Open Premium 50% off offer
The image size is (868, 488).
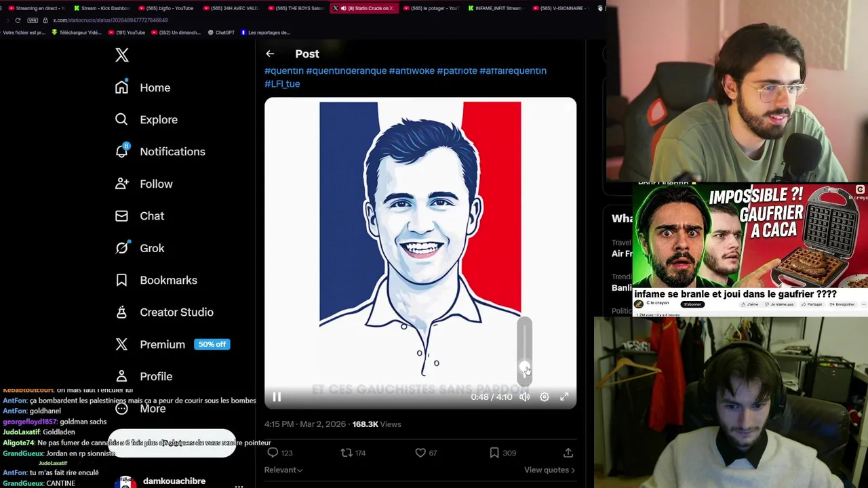[173, 344]
